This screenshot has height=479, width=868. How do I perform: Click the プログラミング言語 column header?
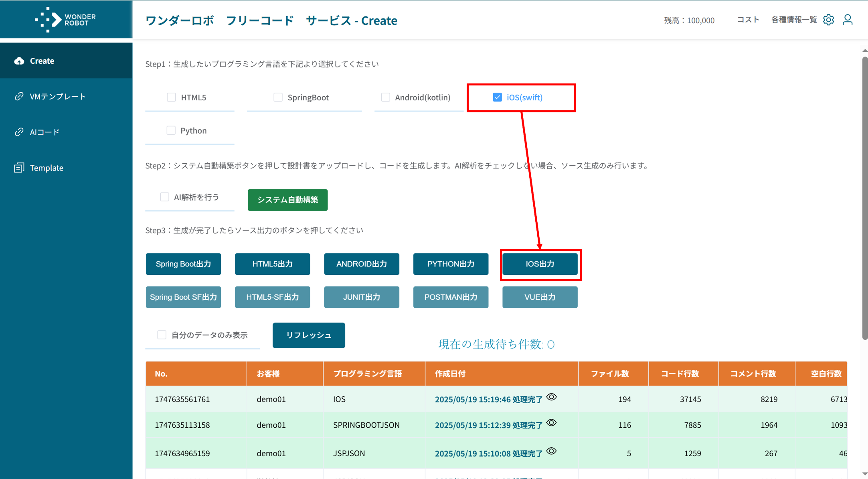(374, 374)
